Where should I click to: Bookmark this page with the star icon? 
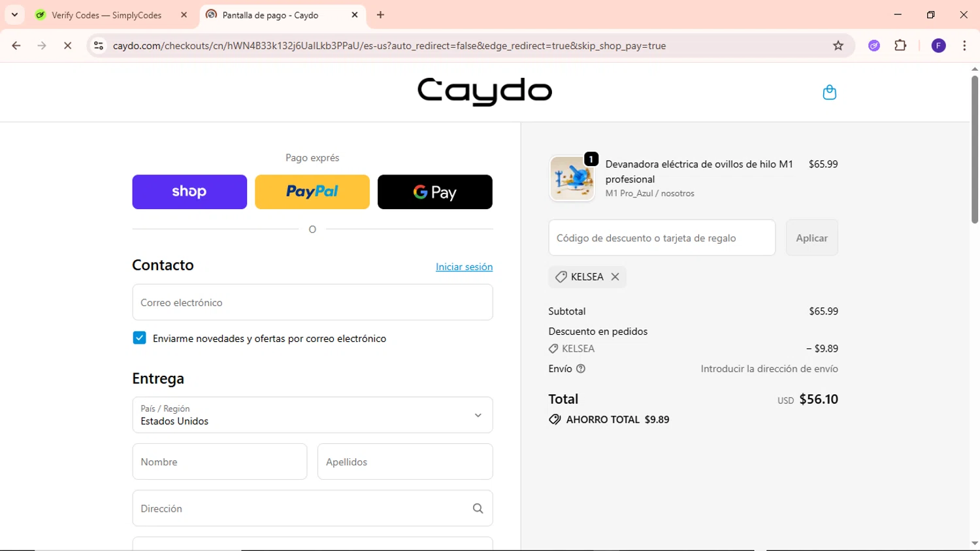point(838,46)
